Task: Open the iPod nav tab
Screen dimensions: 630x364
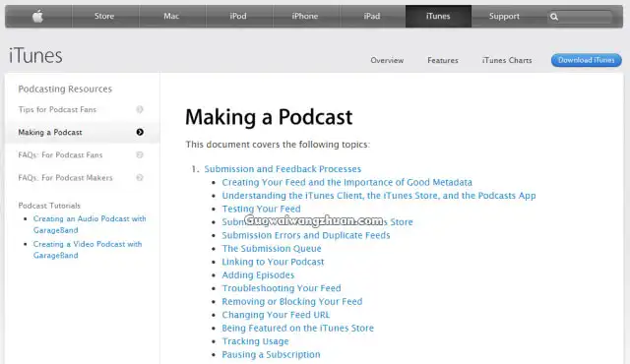Action: click(238, 16)
